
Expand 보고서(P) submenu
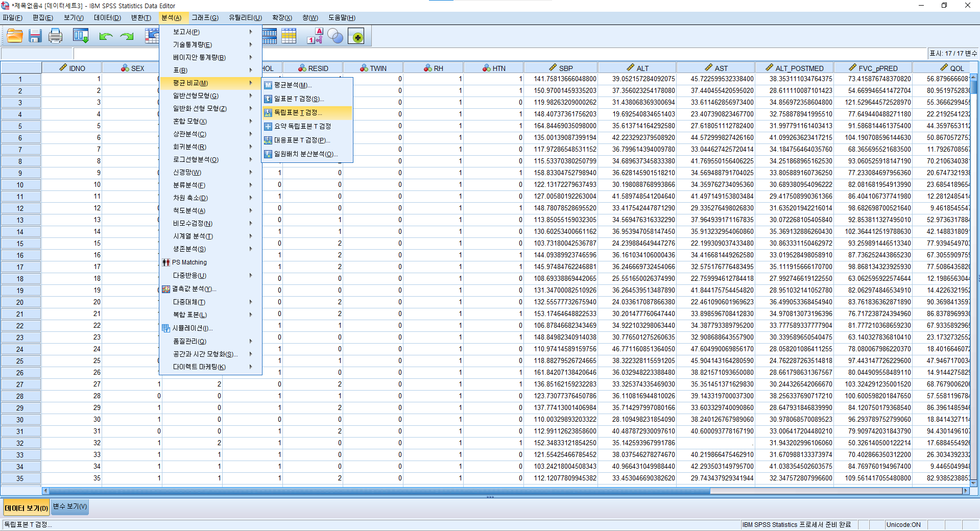point(210,32)
